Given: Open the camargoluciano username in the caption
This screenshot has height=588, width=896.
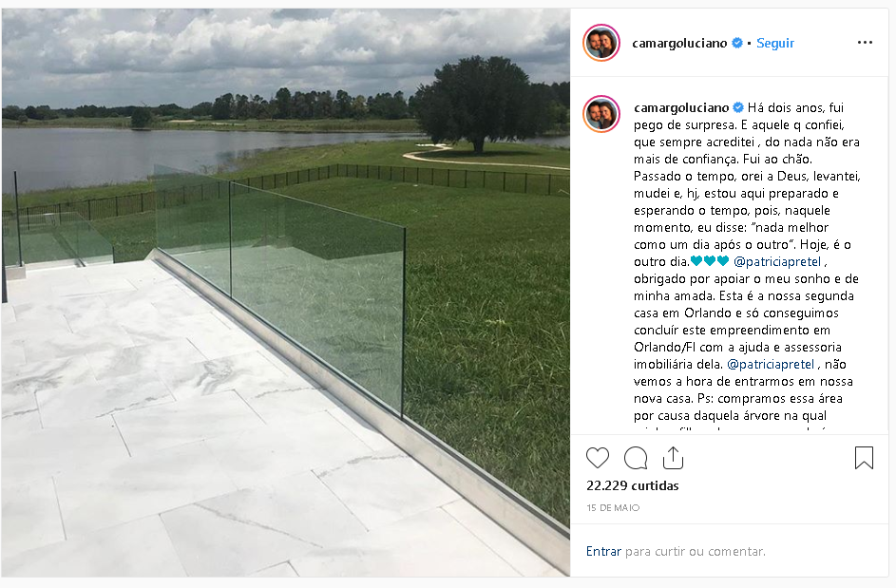Looking at the screenshot, I should point(681,107).
